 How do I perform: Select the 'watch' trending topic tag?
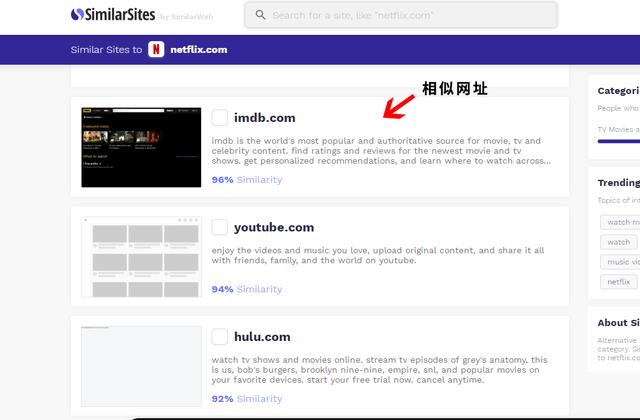[x=618, y=242]
